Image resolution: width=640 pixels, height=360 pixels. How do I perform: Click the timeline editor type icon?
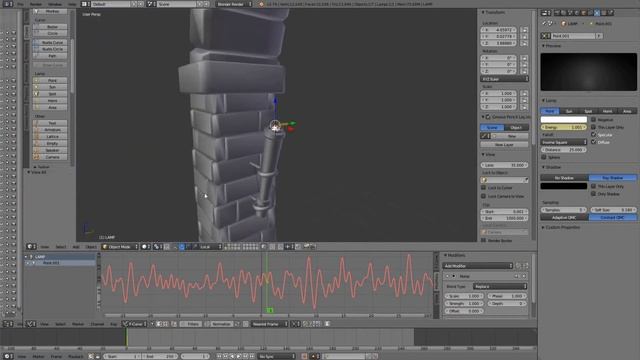coord(7,356)
